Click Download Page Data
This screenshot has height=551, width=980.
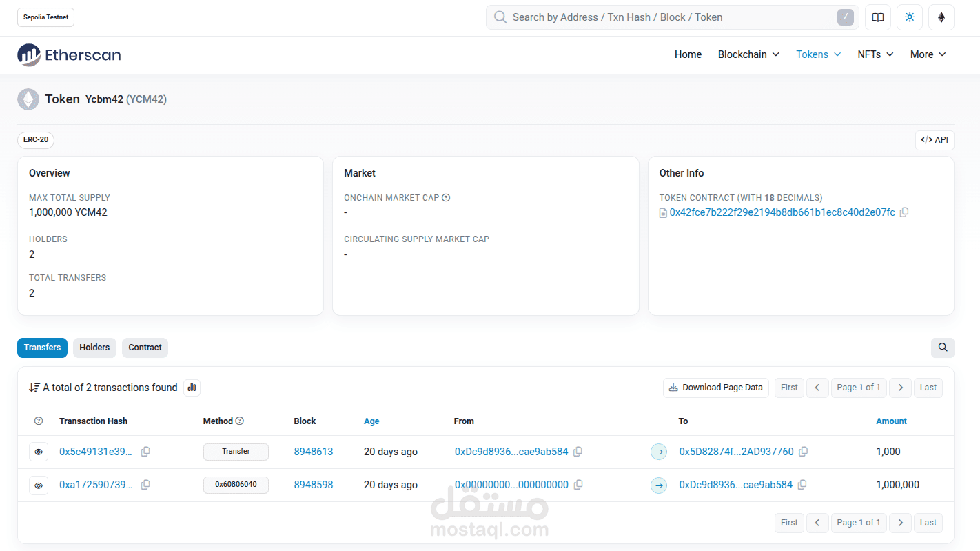(716, 388)
